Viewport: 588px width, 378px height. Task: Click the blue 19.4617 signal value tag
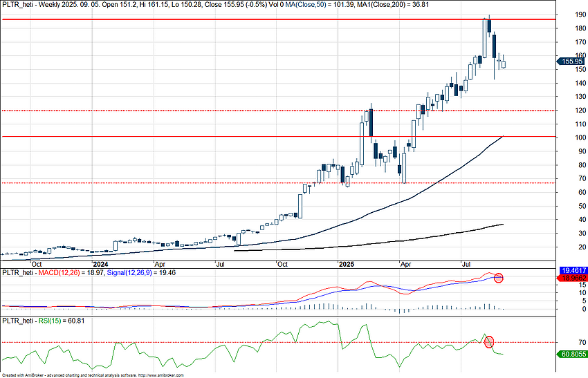coord(573,270)
